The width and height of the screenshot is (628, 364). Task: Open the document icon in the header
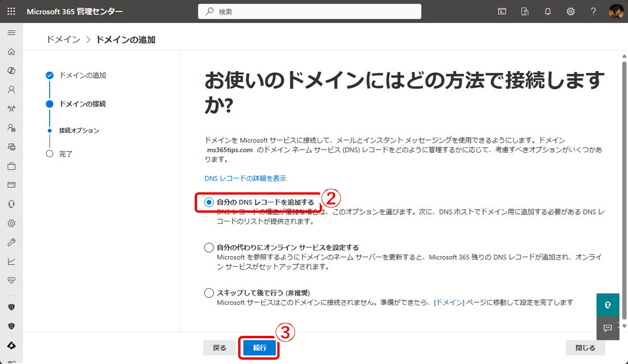[525, 12]
